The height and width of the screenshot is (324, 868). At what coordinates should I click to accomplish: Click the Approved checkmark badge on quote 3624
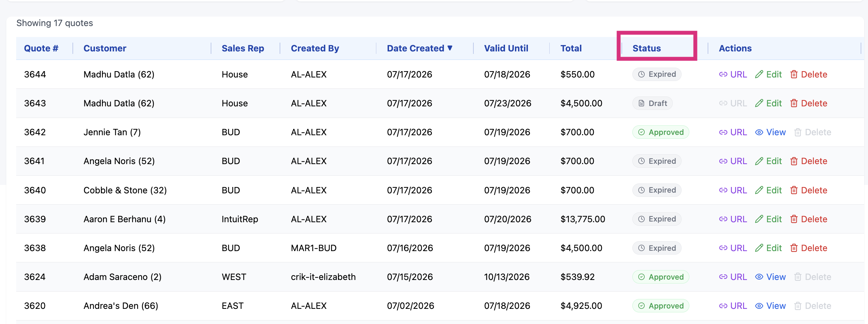coord(660,277)
